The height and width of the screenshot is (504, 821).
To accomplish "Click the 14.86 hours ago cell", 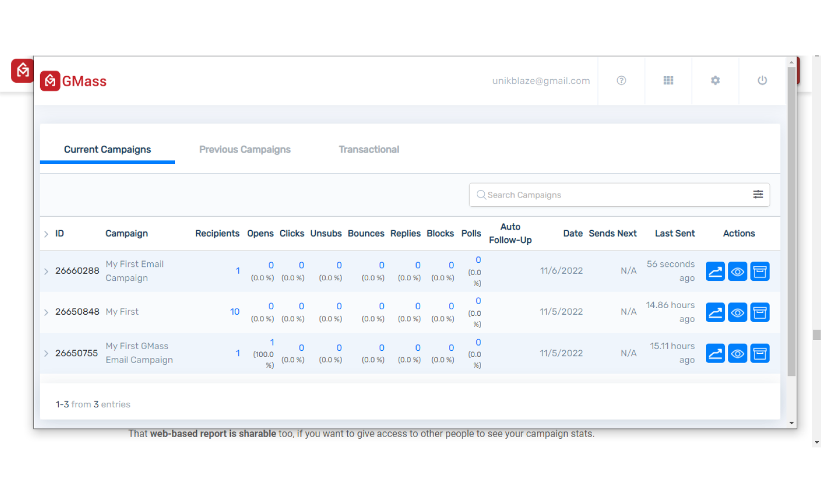I will point(670,312).
